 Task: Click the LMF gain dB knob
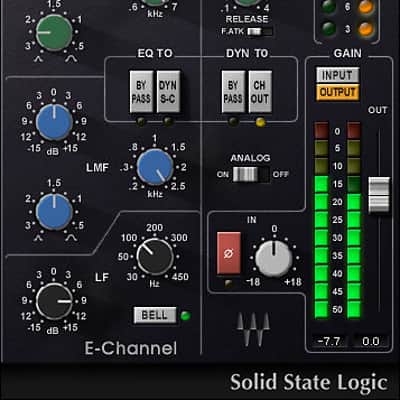pos(54,122)
